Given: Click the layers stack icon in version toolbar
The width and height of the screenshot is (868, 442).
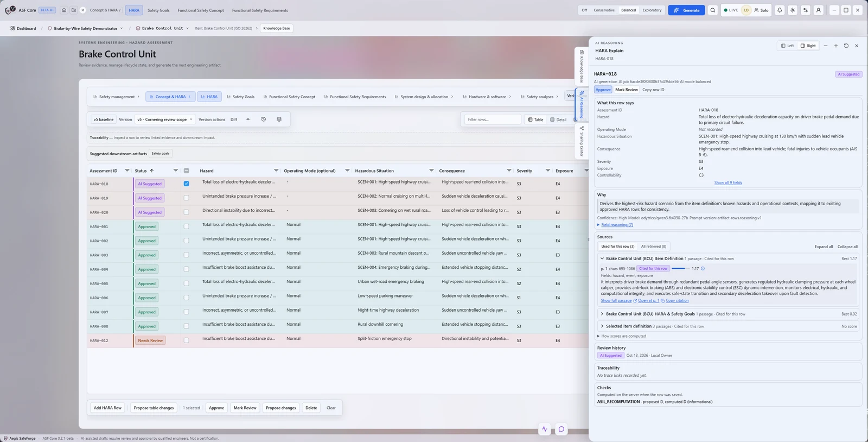Looking at the screenshot, I should click(279, 119).
